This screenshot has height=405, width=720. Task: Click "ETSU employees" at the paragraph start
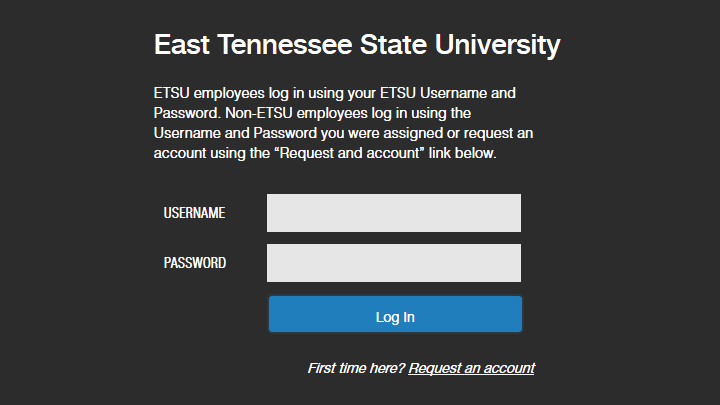(x=204, y=92)
